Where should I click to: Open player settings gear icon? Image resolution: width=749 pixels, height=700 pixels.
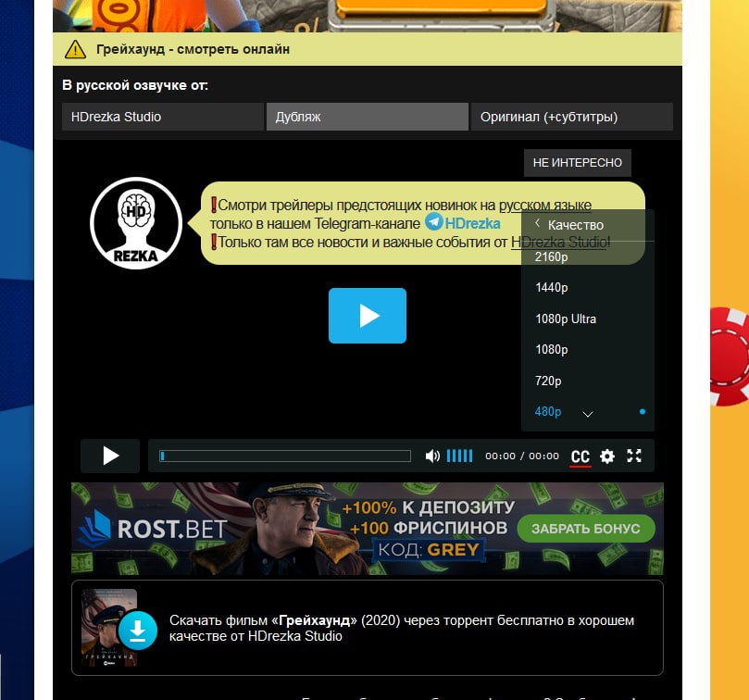tap(607, 456)
